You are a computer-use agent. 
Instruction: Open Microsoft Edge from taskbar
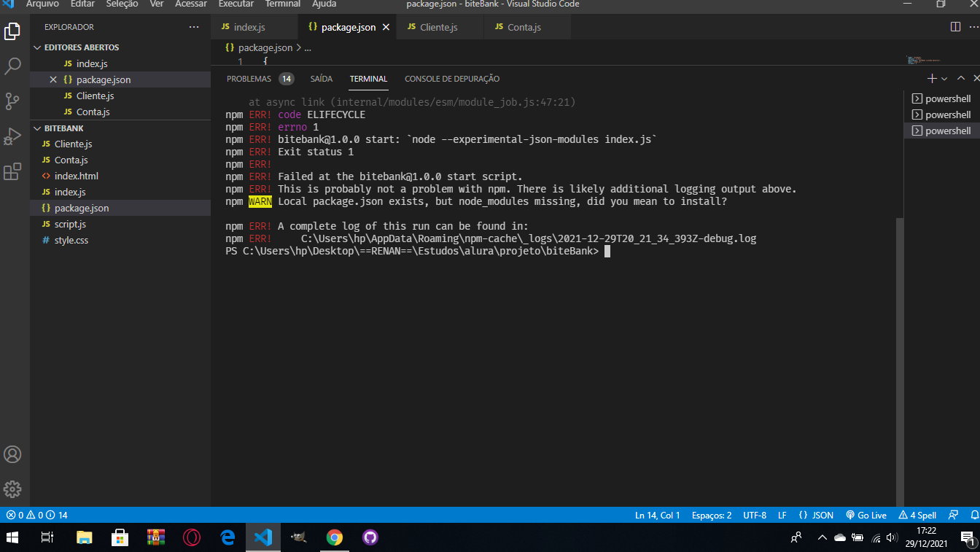pos(227,537)
